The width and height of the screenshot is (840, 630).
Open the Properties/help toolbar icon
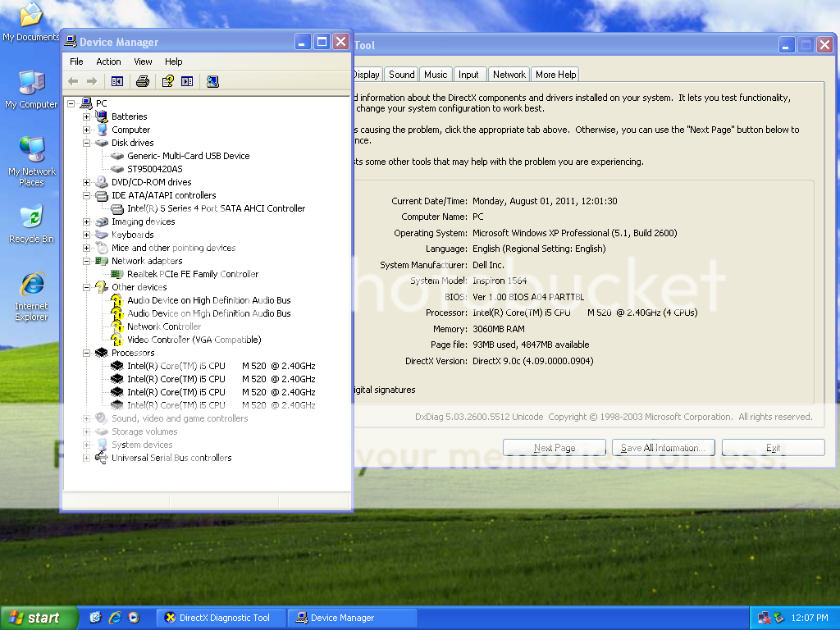point(167,81)
